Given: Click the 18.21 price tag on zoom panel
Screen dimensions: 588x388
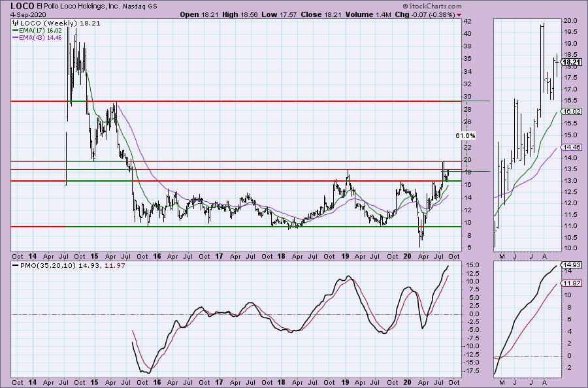Looking at the screenshot, I should coord(572,62).
